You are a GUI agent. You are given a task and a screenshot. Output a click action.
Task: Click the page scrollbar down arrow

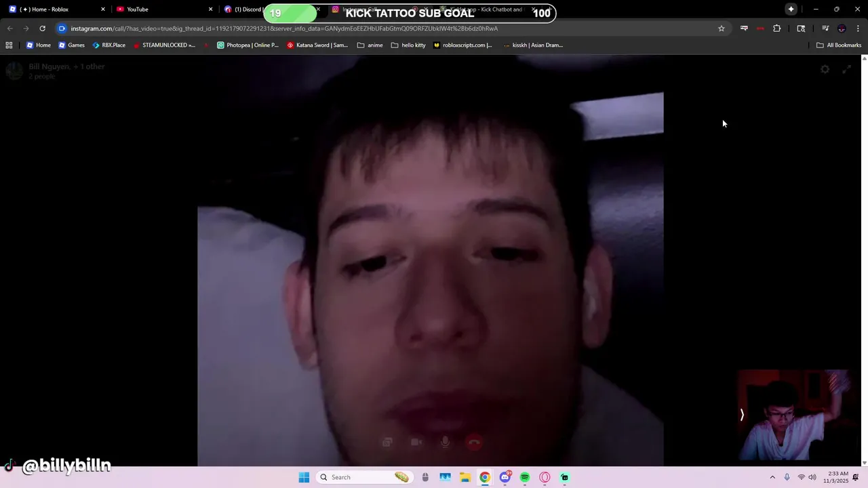(x=864, y=463)
